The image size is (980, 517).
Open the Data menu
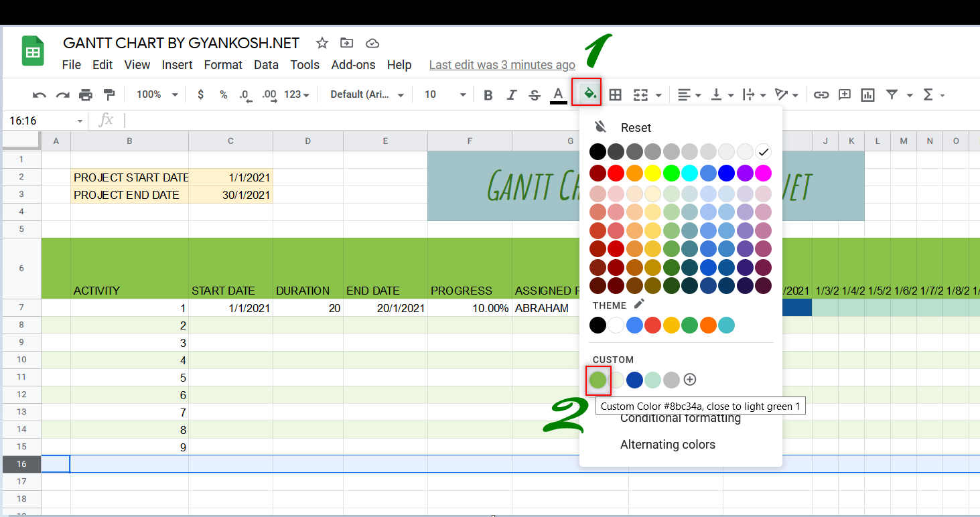(x=266, y=65)
